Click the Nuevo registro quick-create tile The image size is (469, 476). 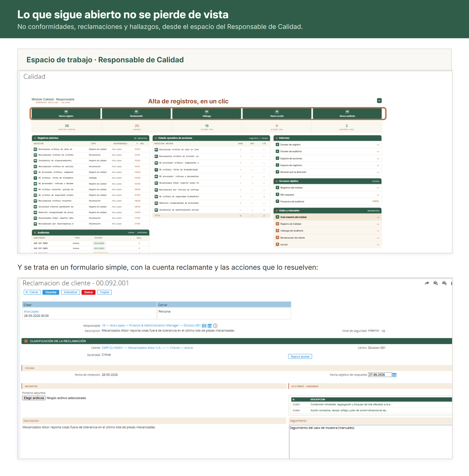click(x=66, y=114)
